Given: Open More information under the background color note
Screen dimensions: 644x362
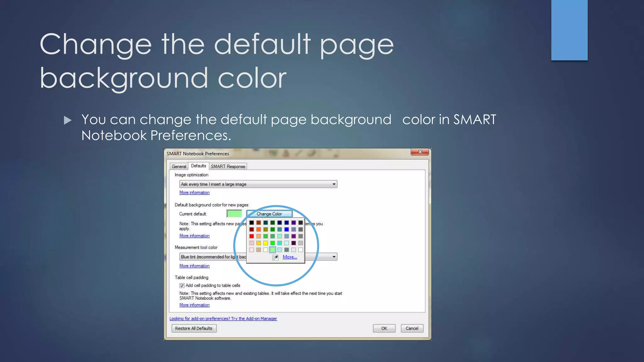Looking at the screenshot, I should pos(194,236).
